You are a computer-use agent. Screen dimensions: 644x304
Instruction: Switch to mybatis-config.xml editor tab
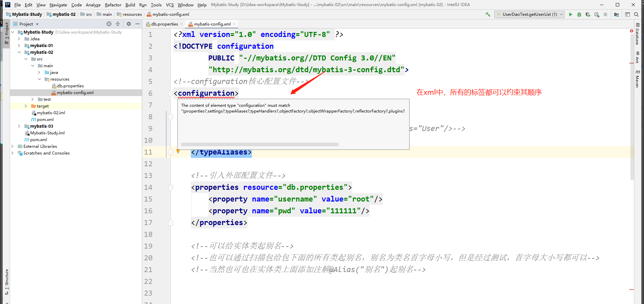click(x=212, y=24)
